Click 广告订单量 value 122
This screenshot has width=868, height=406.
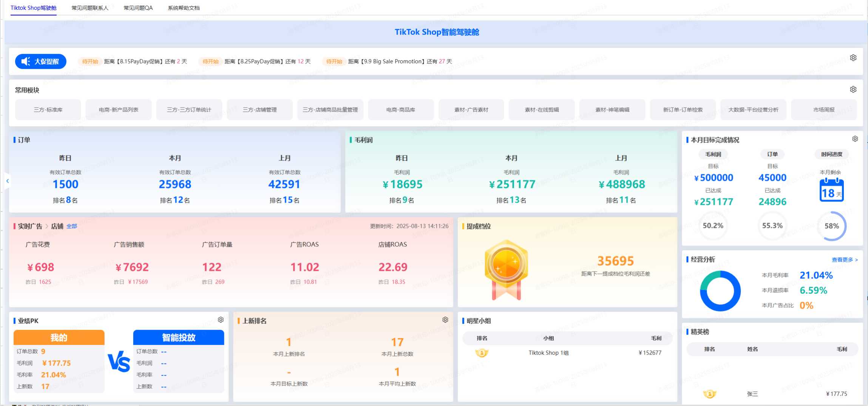point(212,267)
